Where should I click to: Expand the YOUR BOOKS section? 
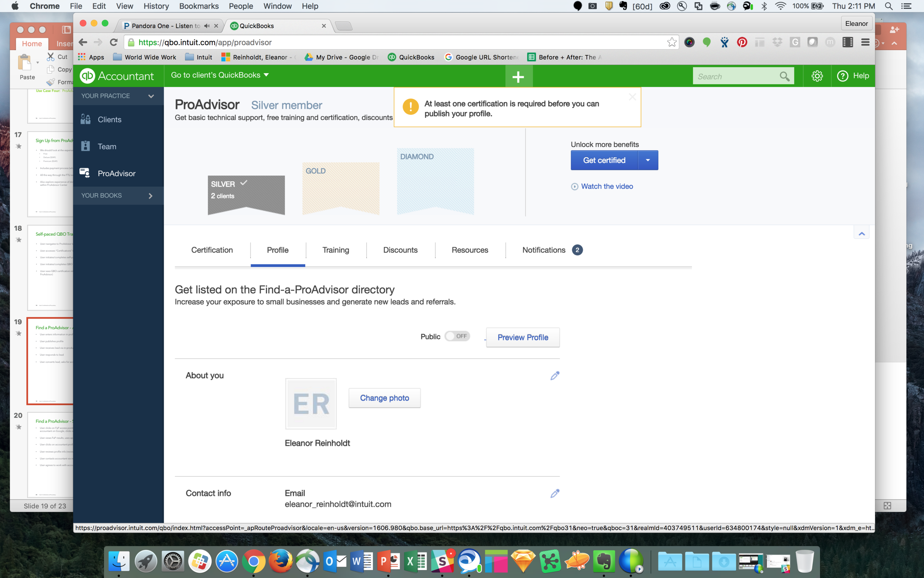point(150,196)
